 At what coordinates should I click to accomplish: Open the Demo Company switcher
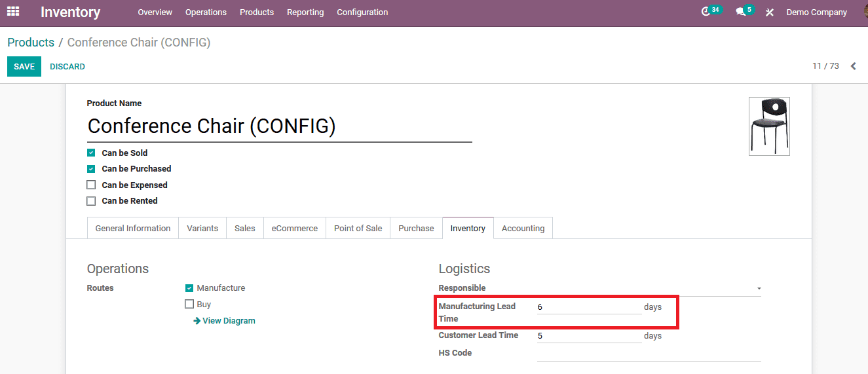click(816, 12)
